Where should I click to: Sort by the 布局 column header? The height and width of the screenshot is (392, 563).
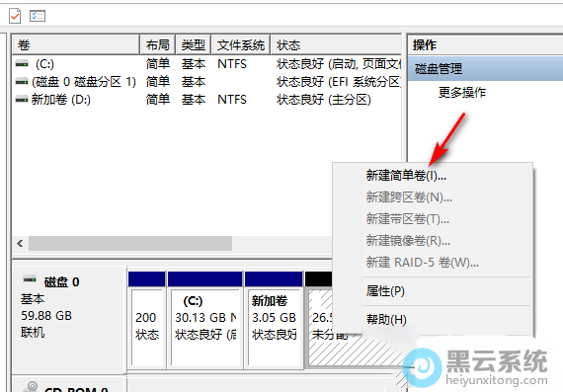158,44
